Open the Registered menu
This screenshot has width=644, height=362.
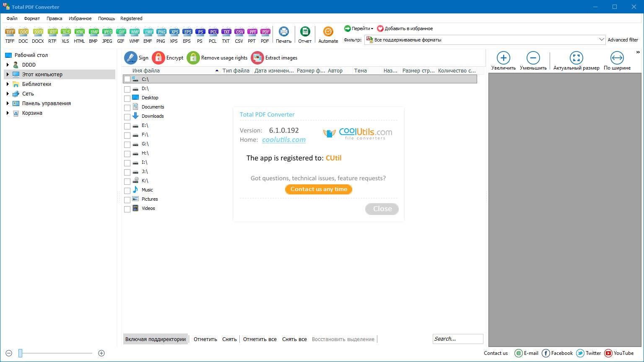point(131,18)
